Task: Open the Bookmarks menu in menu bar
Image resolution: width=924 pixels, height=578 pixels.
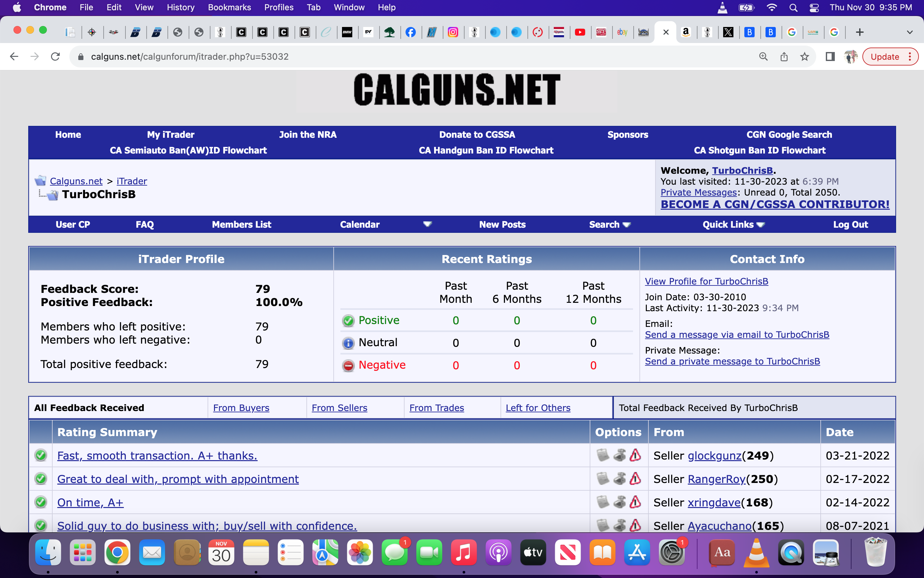Action: pos(229,7)
